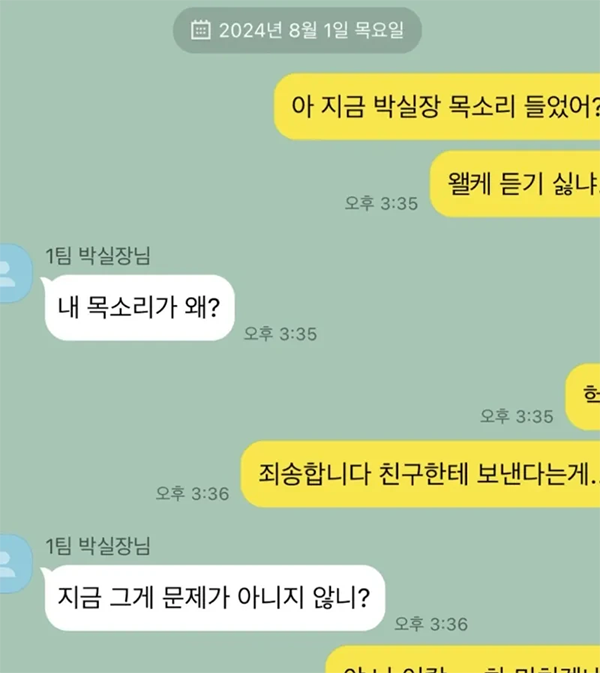
Task: Tap the partially visible yellow bubble at bottom
Action: coord(463,659)
